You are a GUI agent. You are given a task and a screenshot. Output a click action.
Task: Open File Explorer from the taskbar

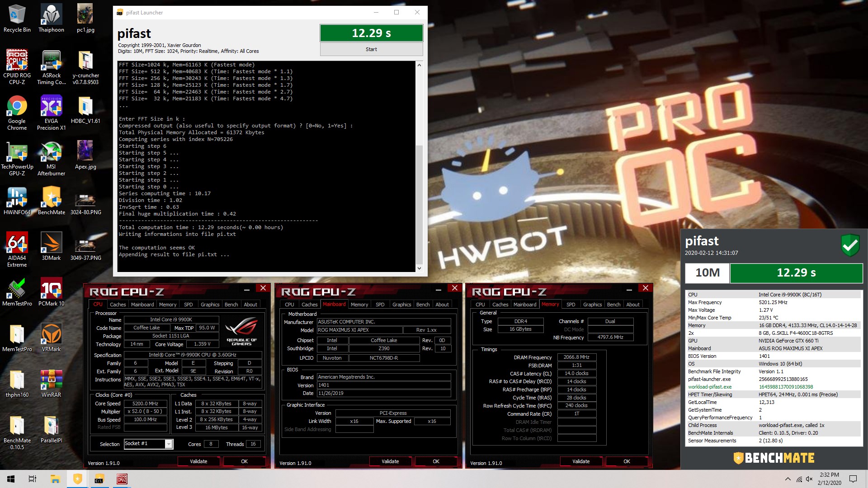pos(55,479)
